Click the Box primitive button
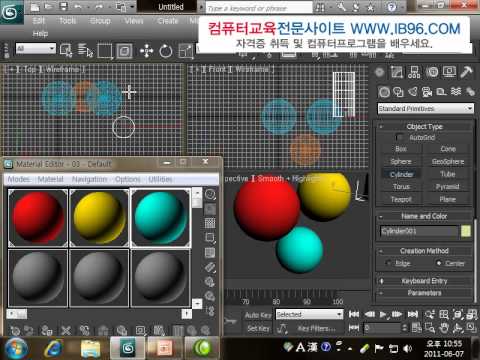This screenshot has height=360, width=480. [x=401, y=149]
